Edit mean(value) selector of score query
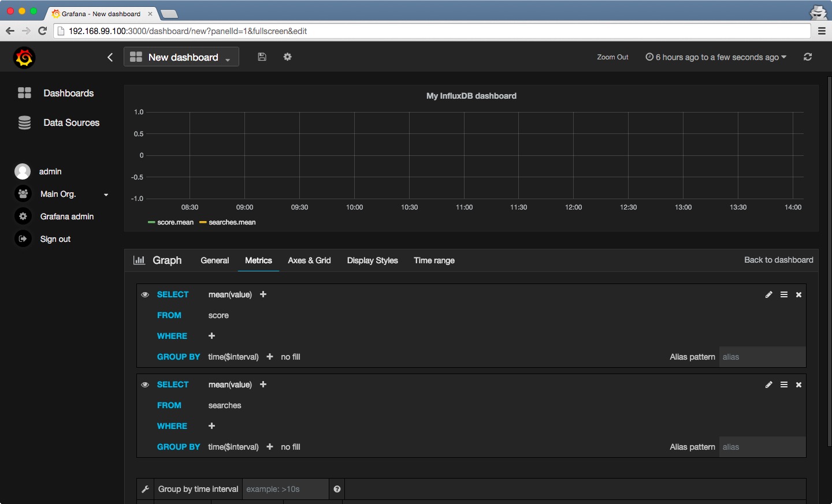The image size is (832, 504). coord(230,294)
